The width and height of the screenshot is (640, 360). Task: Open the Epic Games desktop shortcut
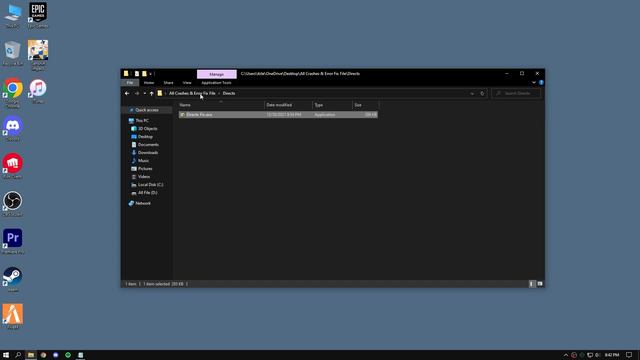(x=38, y=15)
